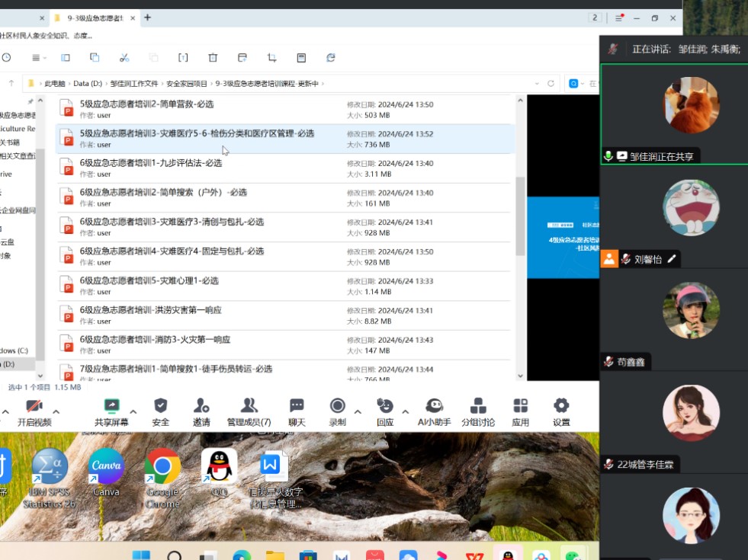Click the 共享屏幕 share screen icon
The width and height of the screenshot is (748, 560).
(111, 406)
